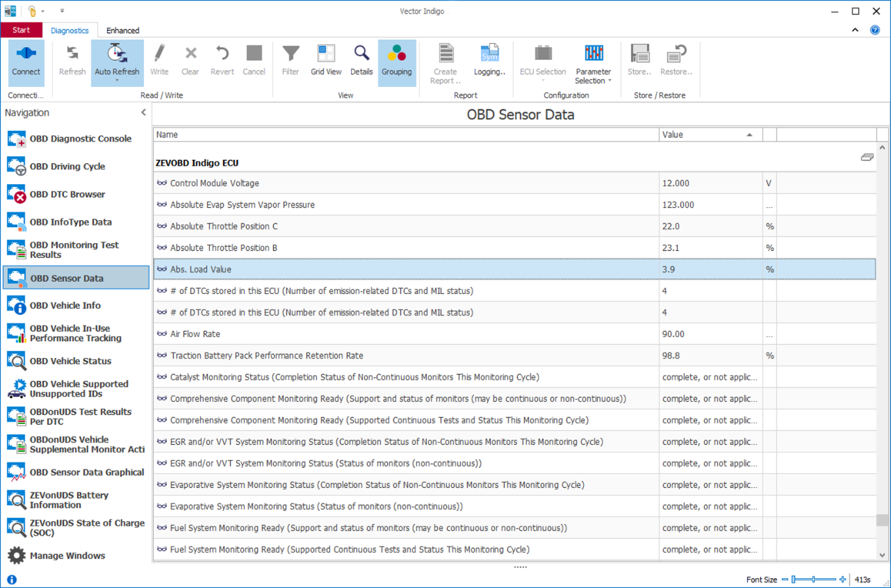The width and height of the screenshot is (891, 588).
Task: Collapse the ribbon with the caret
Action: tap(855, 30)
